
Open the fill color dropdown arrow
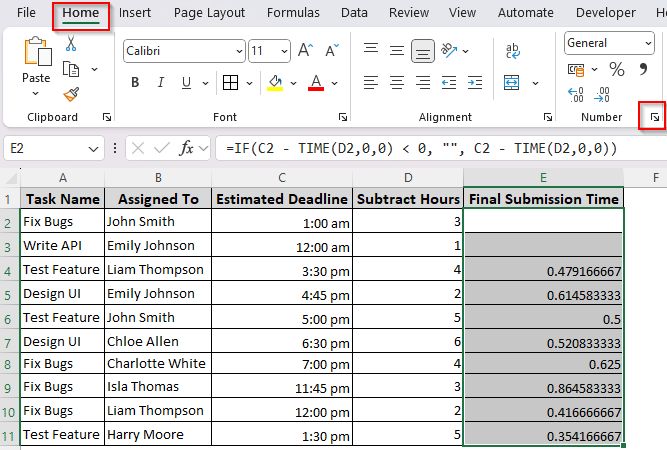point(293,83)
